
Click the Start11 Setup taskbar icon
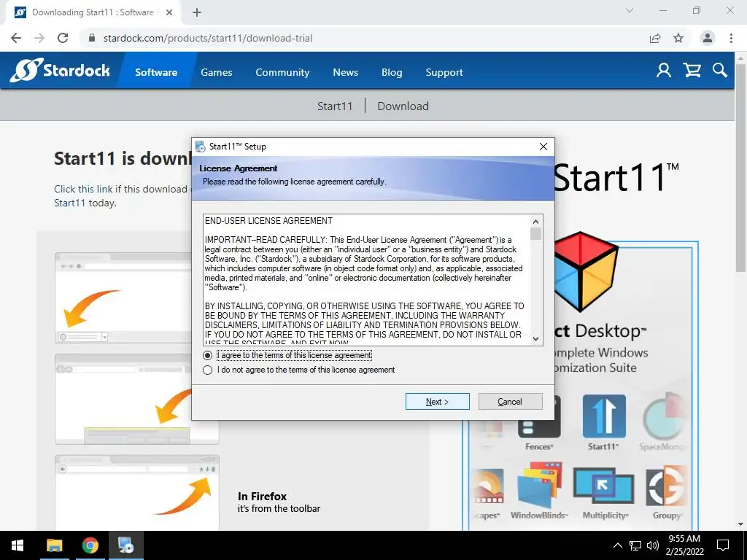click(x=126, y=545)
